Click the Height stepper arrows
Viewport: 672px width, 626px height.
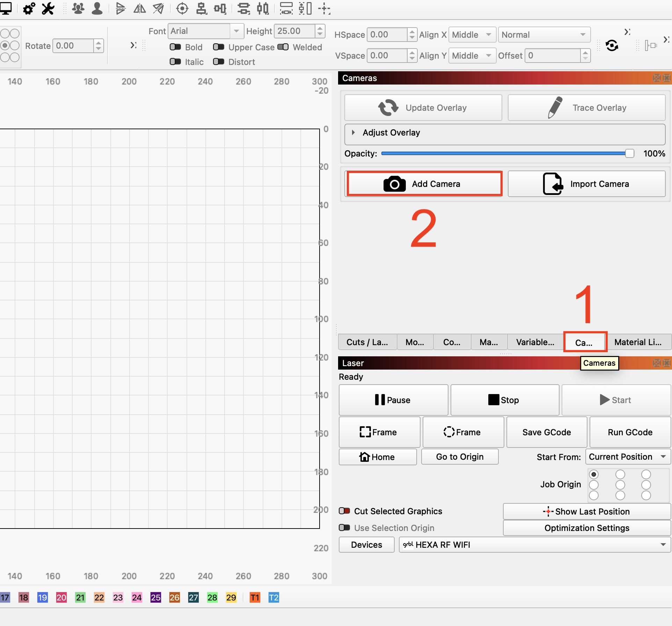[320, 31]
